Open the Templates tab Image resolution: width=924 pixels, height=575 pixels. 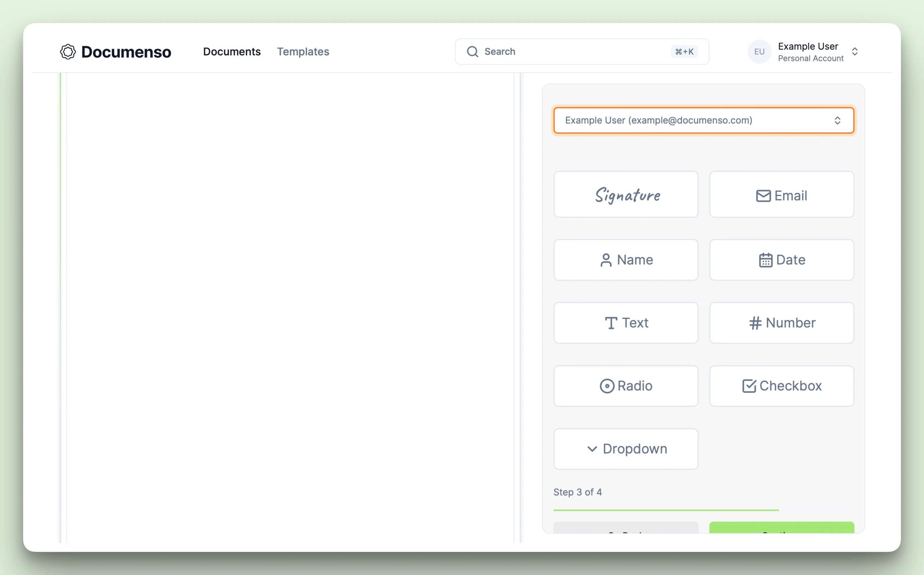pos(303,52)
